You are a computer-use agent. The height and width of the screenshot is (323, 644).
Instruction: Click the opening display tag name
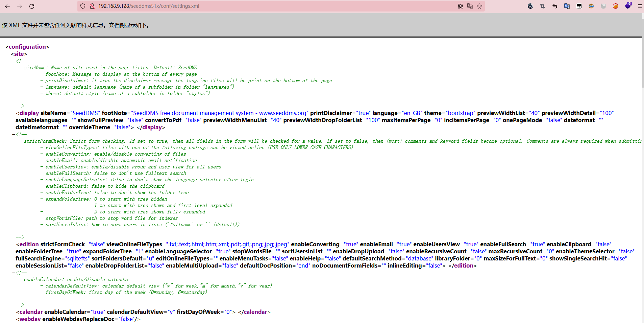pyautogui.click(x=29, y=113)
